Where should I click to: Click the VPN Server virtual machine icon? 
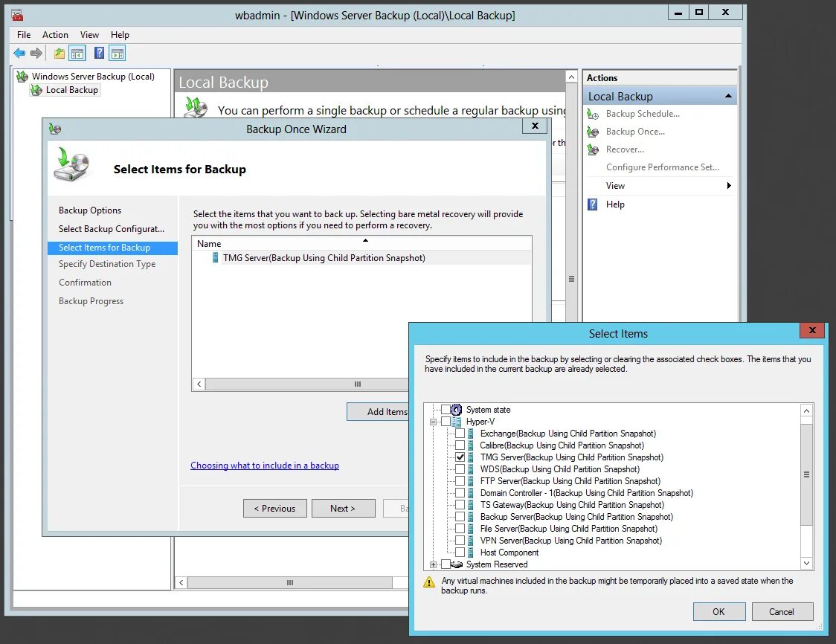pos(470,541)
